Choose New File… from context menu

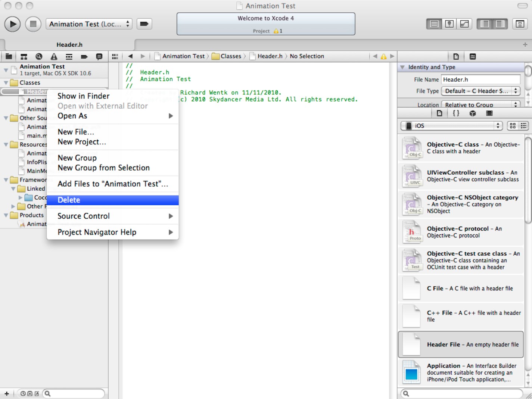[x=112, y=132]
